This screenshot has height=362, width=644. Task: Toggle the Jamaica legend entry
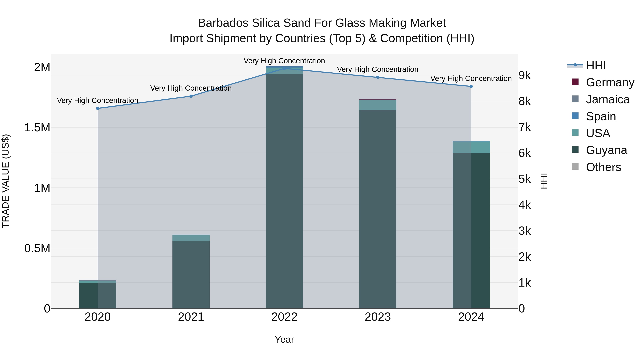click(601, 99)
